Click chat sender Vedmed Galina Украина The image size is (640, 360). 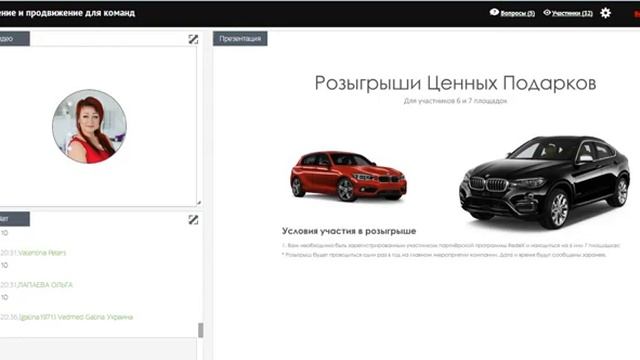pos(76,317)
